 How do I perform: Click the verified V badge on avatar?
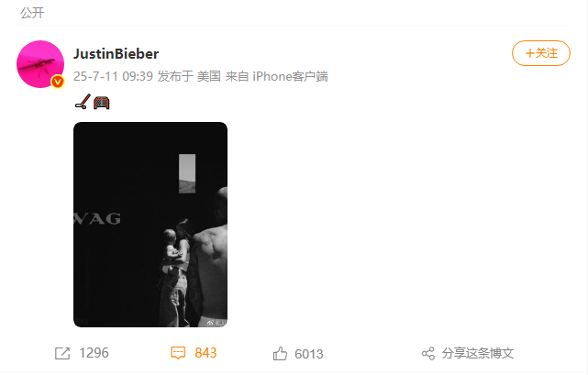click(x=58, y=82)
